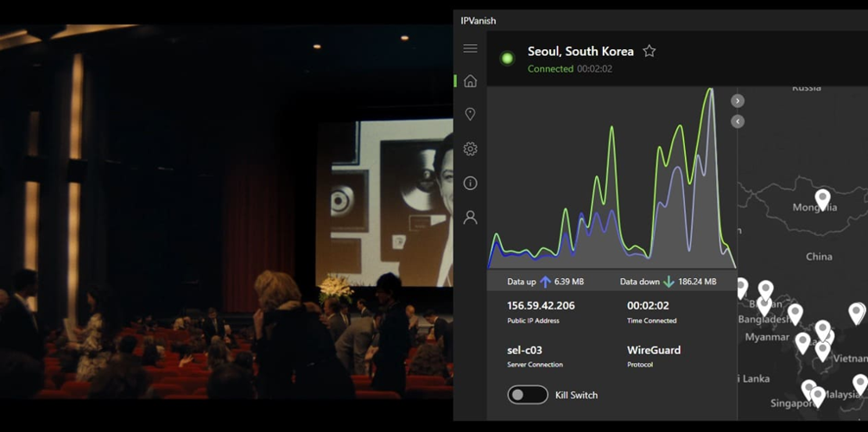Image resolution: width=868 pixels, height=432 pixels.
Task: Click the sel-c03 server connection label
Action: tap(526, 350)
